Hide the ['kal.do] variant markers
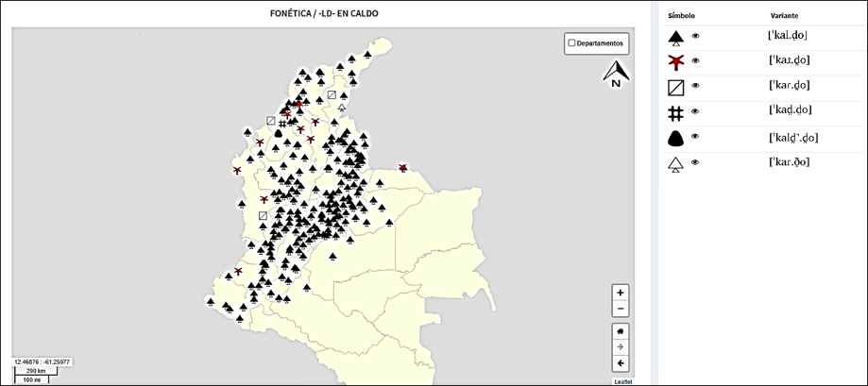This screenshot has height=386, width=868. tap(696, 37)
